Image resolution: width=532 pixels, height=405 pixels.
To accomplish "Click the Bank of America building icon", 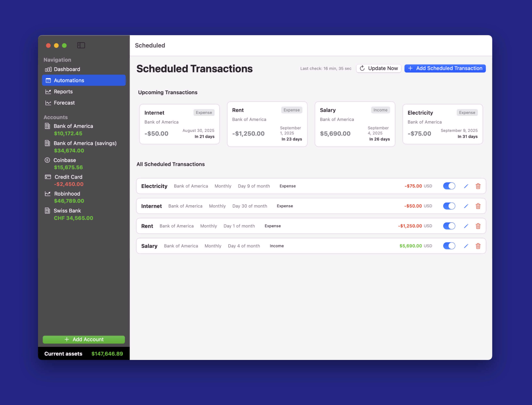I will pos(47,126).
